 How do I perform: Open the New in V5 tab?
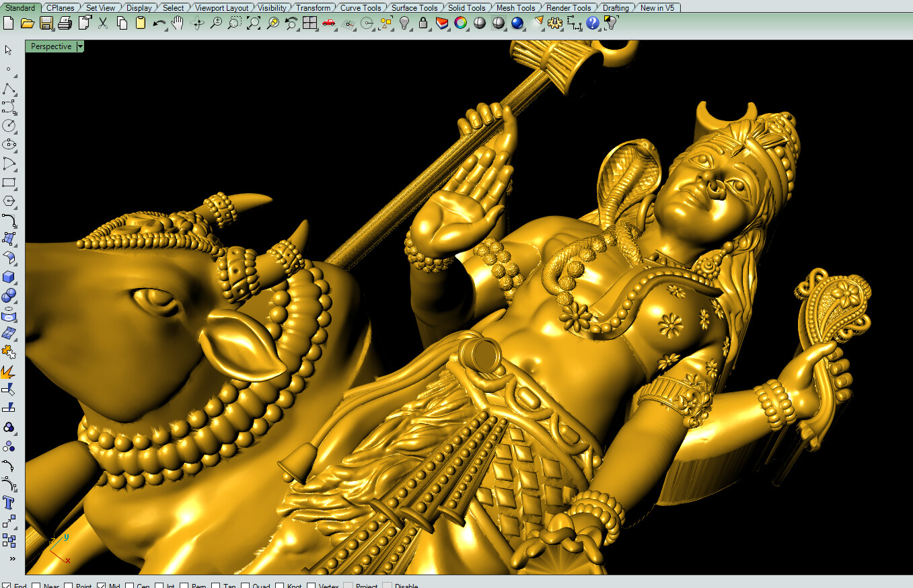click(657, 8)
